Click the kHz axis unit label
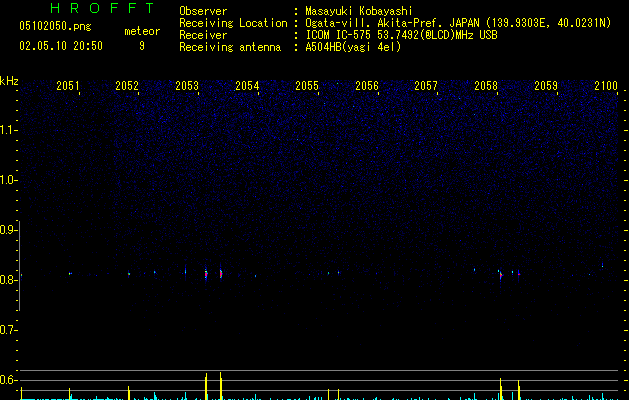629x400 pixels. tap(9, 81)
